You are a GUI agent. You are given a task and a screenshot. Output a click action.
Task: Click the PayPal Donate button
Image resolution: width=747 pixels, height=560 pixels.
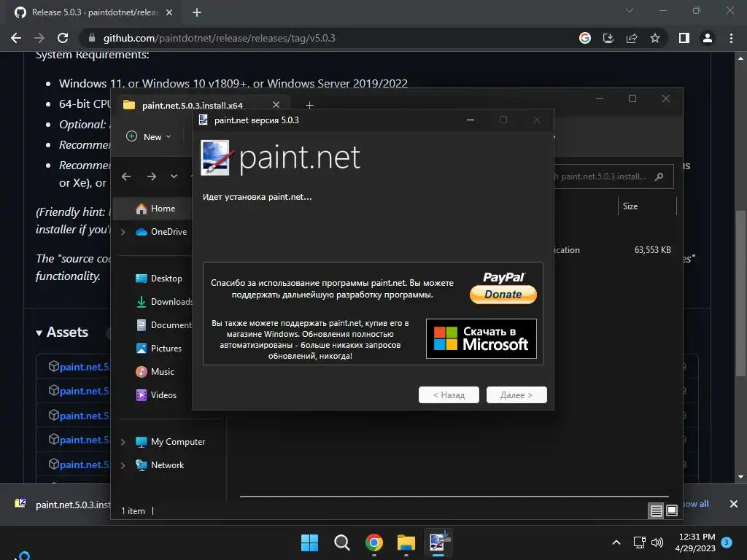[503, 288]
